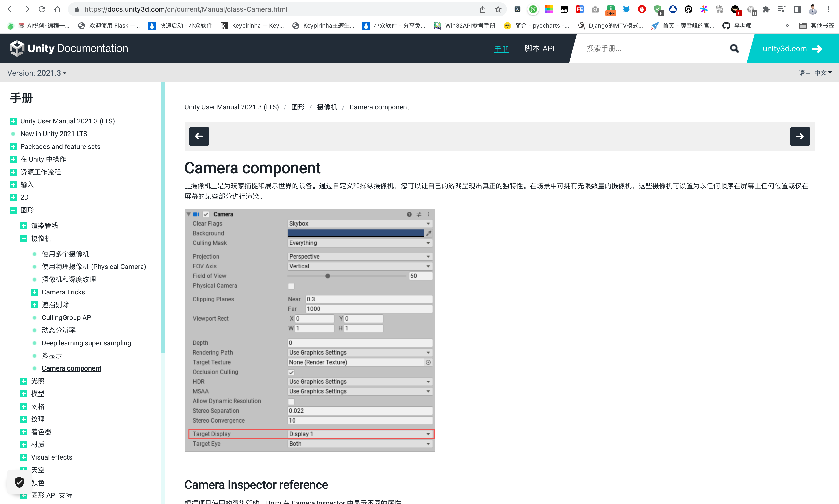Image resolution: width=839 pixels, height=504 pixels.
Task: Collapse the 图形 tree node
Action: (x=13, y=210)
